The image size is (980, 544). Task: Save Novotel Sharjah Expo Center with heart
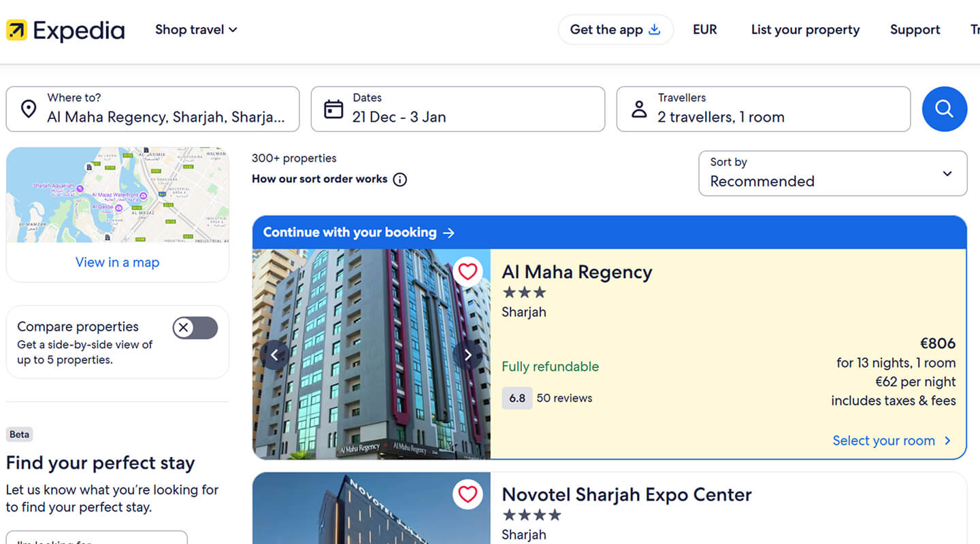468,494
